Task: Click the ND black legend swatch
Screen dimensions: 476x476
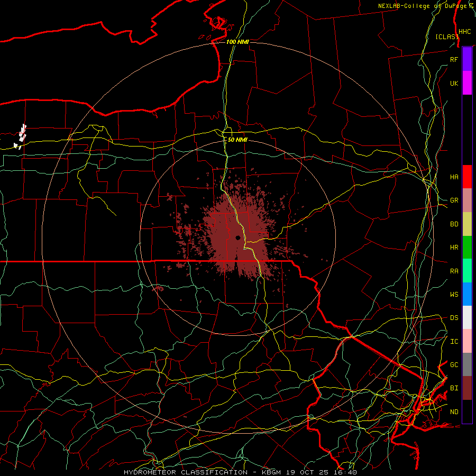Action: (x=467, y=411)
